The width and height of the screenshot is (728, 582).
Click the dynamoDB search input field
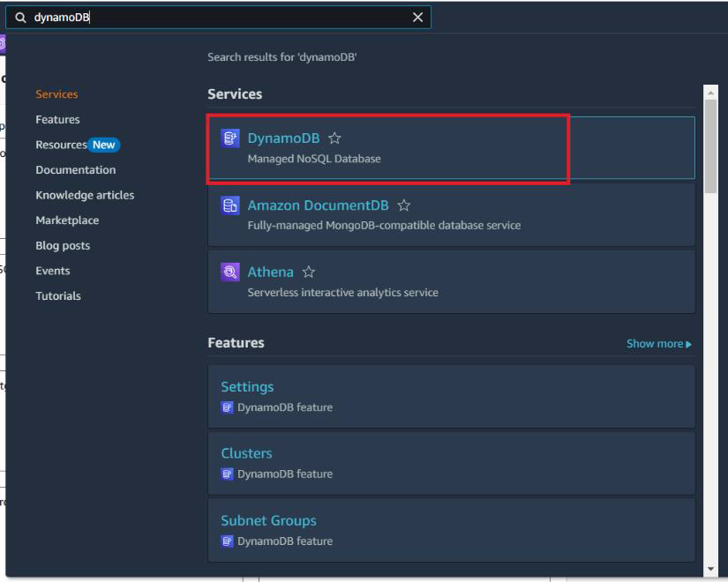[x=221, y=19]
